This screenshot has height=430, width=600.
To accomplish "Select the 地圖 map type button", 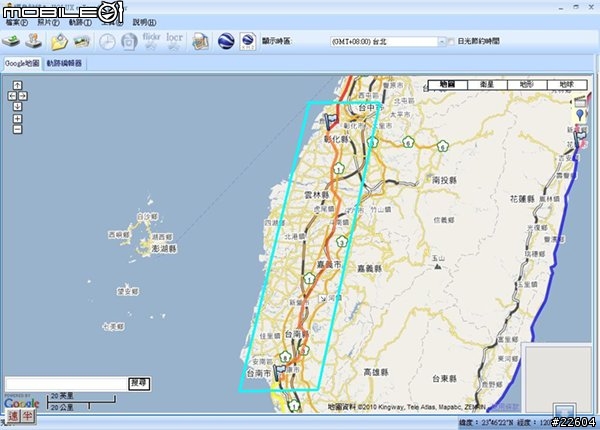I will 448,85.
